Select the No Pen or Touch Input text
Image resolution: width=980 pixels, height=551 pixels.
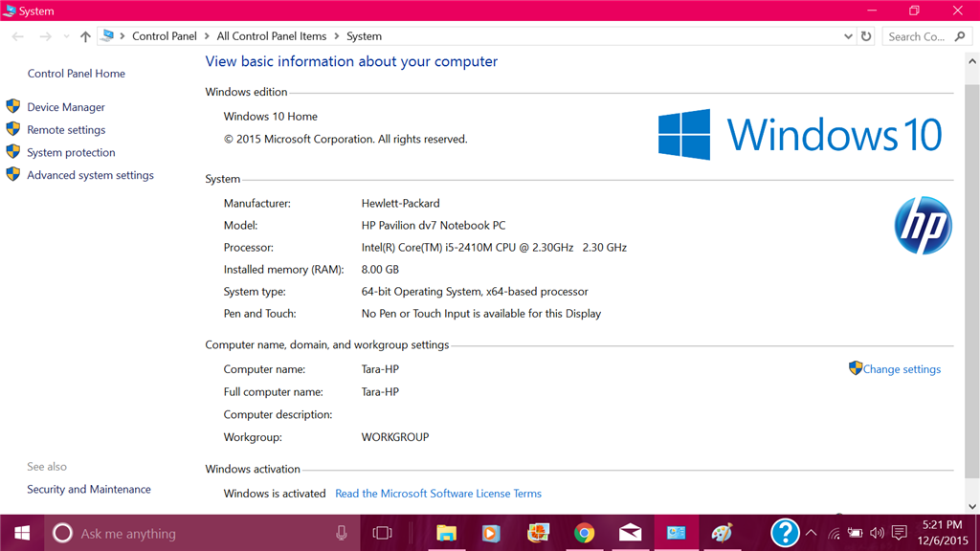481,314
